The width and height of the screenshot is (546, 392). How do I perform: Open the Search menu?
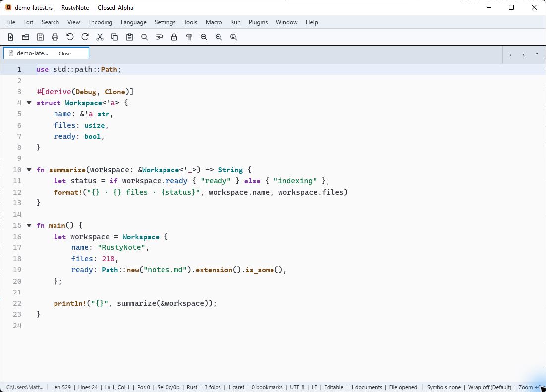[x=50, y=22]
